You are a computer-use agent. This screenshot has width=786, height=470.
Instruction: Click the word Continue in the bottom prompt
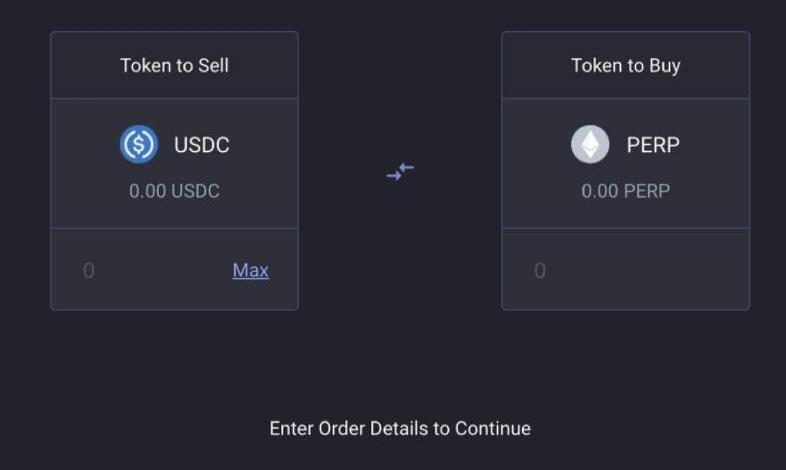pos(492,429)
